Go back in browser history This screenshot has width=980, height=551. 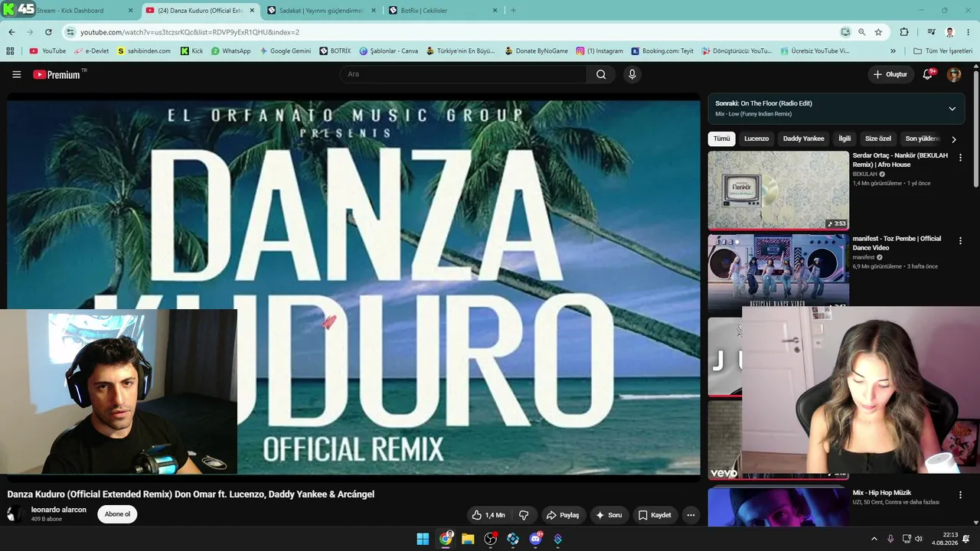click(11, 32)
